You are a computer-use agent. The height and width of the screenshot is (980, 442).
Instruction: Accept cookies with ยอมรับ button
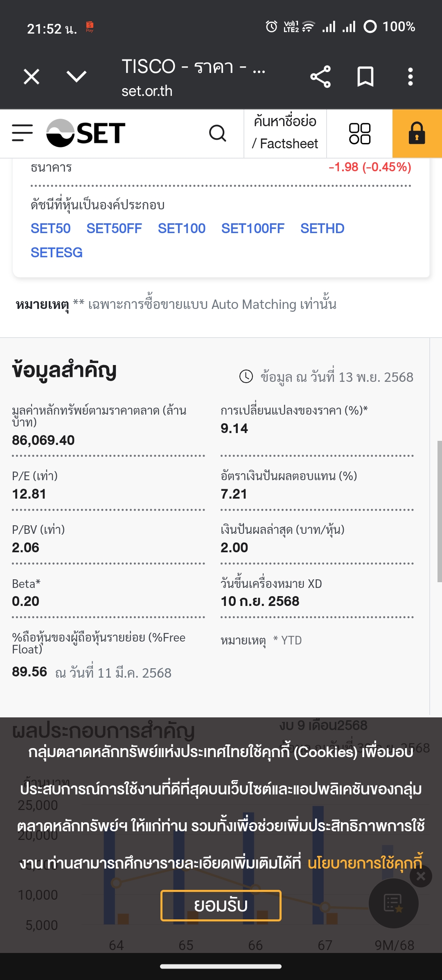point(221,905)
